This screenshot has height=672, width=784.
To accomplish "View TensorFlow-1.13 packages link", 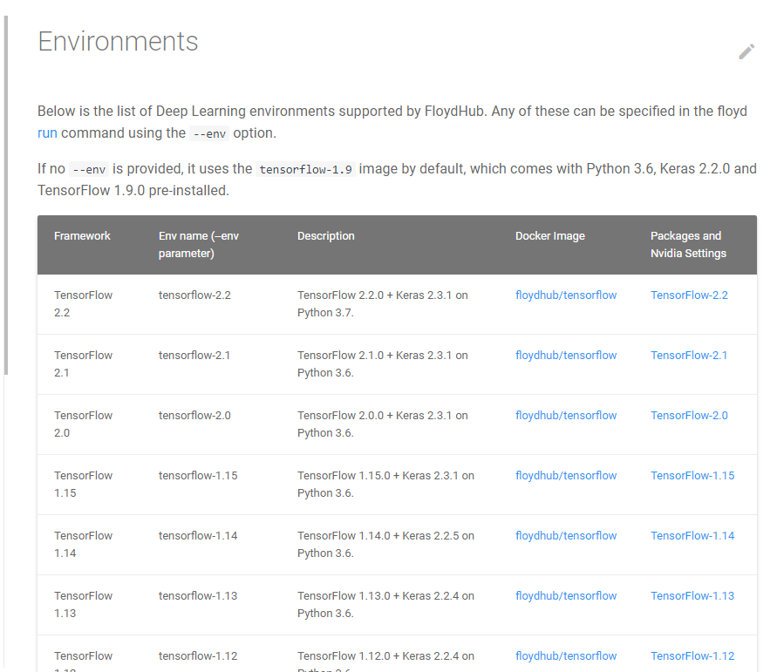I will [x=692, y=595].
